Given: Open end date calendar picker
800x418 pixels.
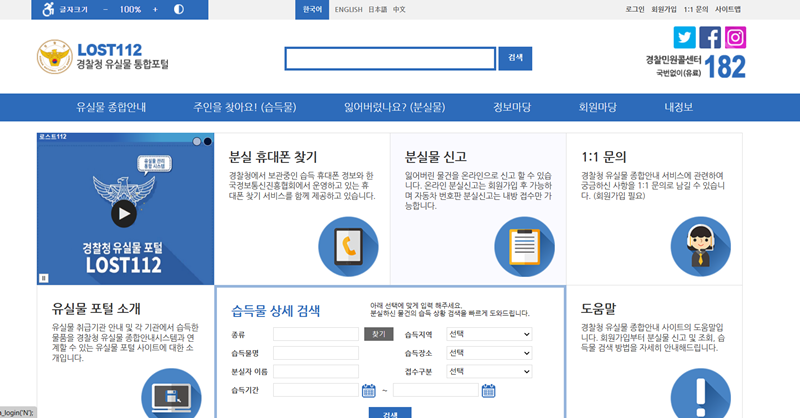Looking at the screenshot, I should [x=488, y=391].
